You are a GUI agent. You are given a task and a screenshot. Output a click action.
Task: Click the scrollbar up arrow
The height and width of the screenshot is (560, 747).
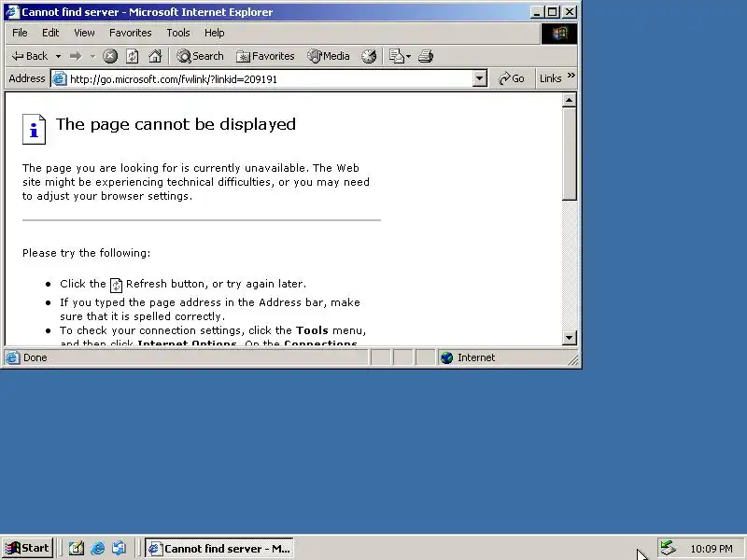[570, 100]
